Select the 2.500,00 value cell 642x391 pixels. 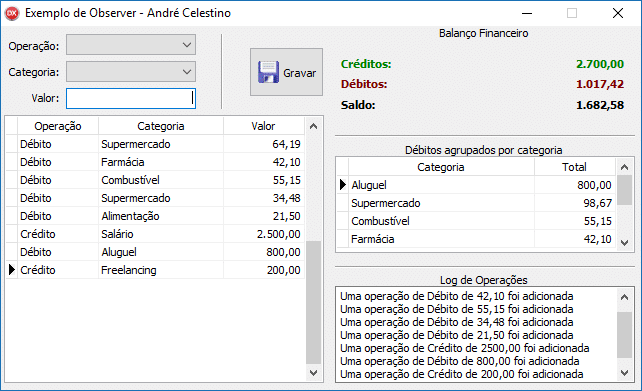pos(264,234)
